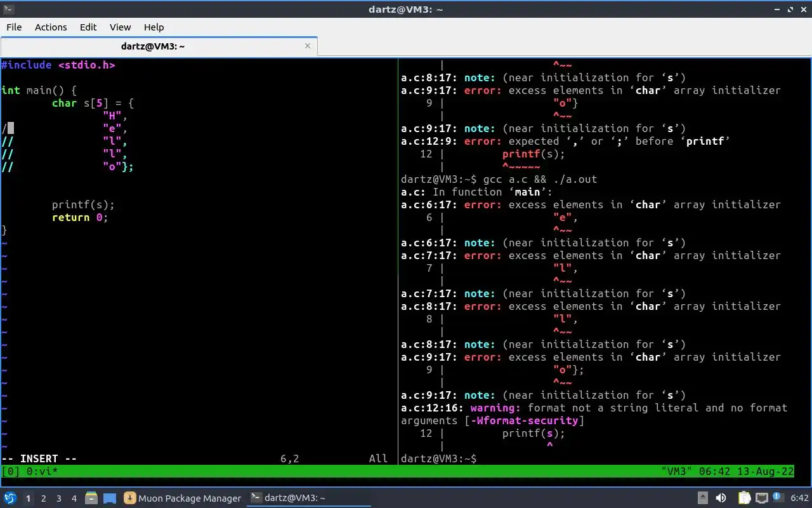Click the 6,2 cursor position indicator
This screenshot has width=812, height=508.
[290, 458]
